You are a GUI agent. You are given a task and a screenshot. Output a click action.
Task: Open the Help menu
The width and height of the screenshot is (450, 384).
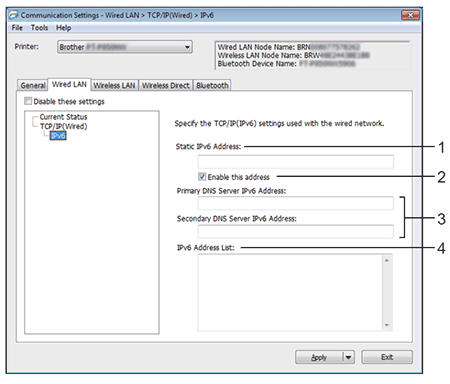(63, 28)
